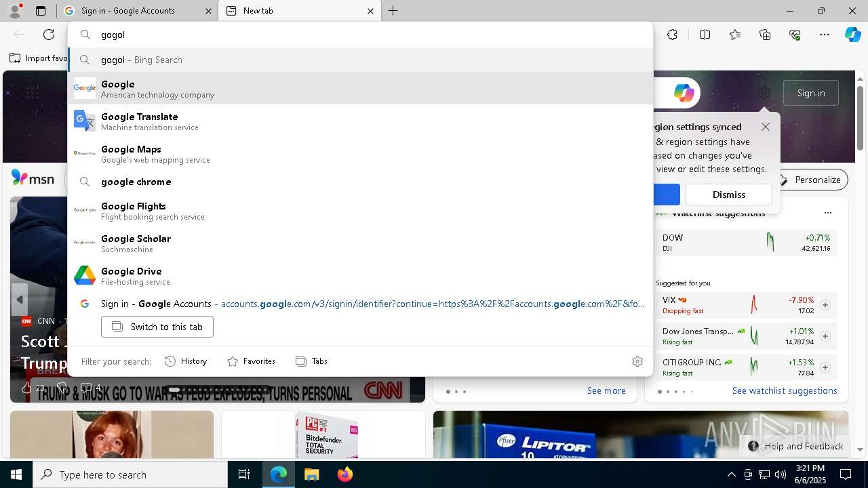Refresh the page with the reload icon
Image resolution: width=868 pixels, height=488 pixels.
49,35
